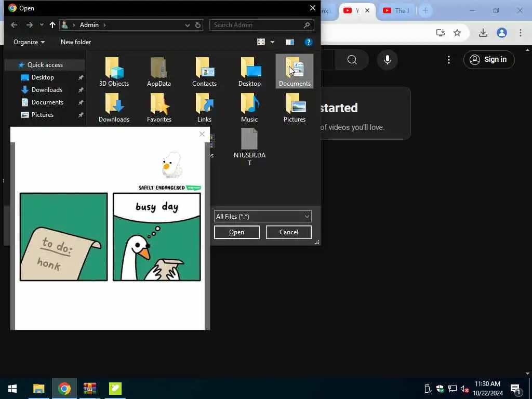This screenshot has height=399, width=532.
Task: Open the Links folder
Action: click(204, 108)
